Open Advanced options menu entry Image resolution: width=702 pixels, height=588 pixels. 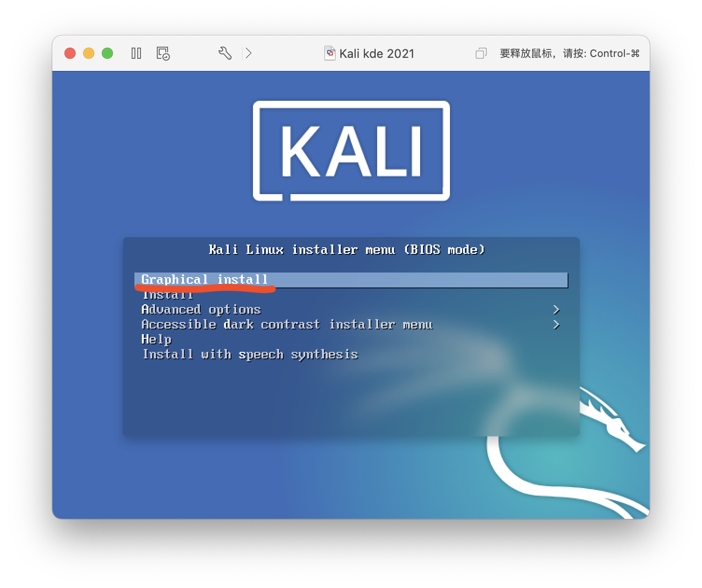coord(201,310)
